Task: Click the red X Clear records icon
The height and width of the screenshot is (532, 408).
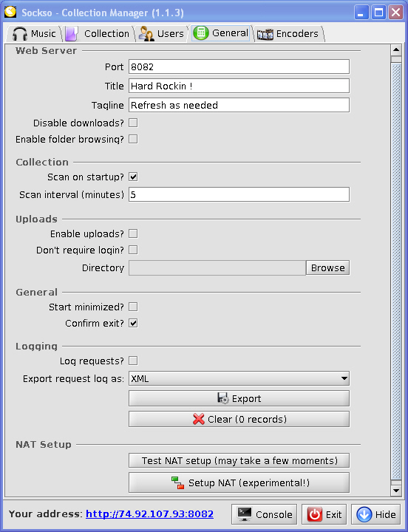Action: coord(199,419)
